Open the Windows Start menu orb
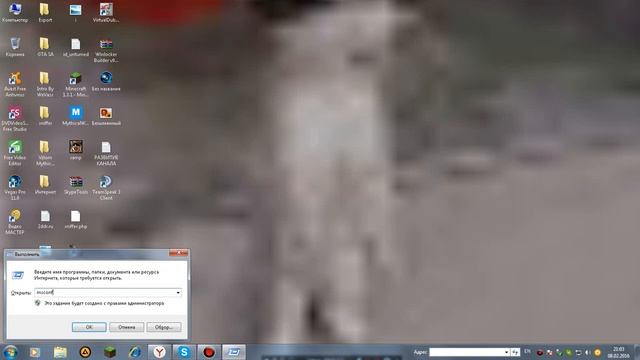Viewport: 640px width, 360px height. click(x=10, y=352)
